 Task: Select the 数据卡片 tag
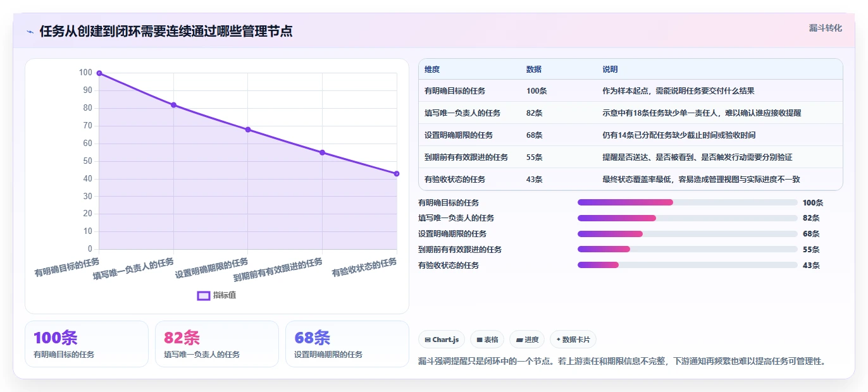click(573, 340)
